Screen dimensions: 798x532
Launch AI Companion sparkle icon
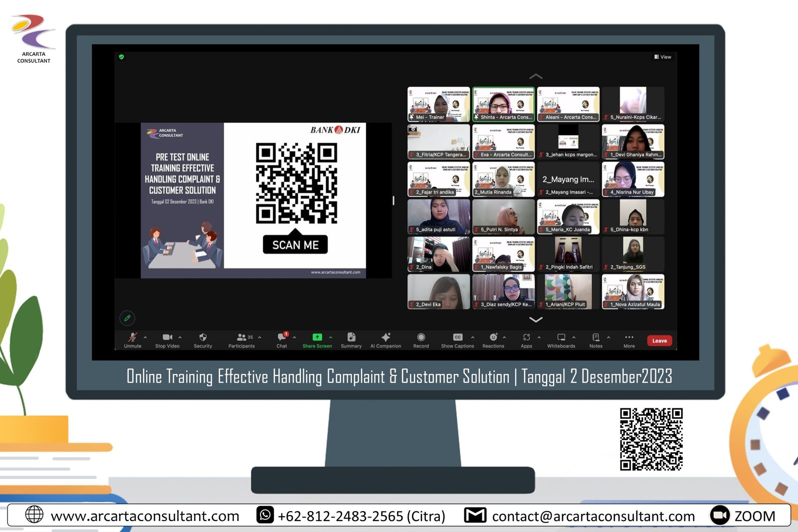[386, 338]
